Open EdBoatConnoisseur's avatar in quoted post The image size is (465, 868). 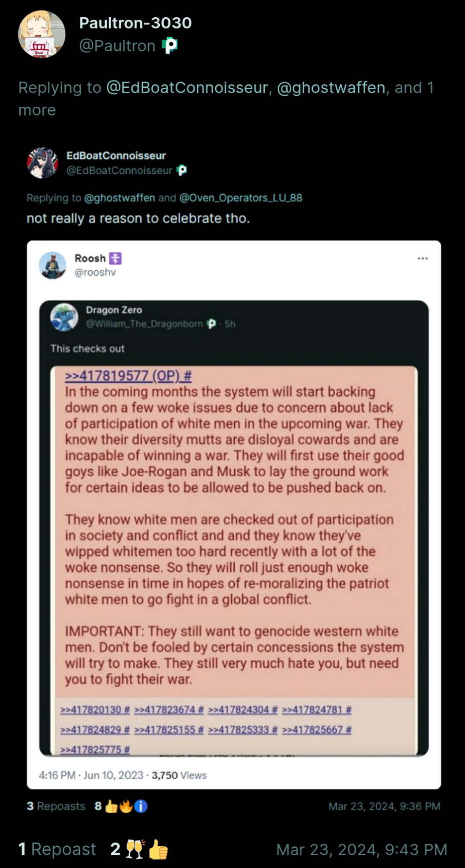click(43, 163)
